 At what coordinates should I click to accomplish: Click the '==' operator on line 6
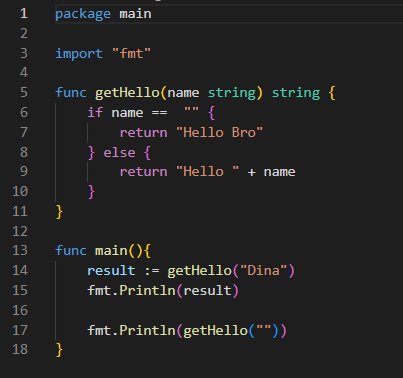(159, 113)
